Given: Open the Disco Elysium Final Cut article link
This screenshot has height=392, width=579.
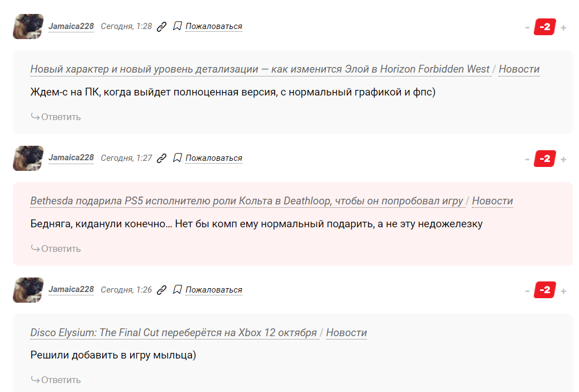Looking at the screenshot, I should click(174, 332).
